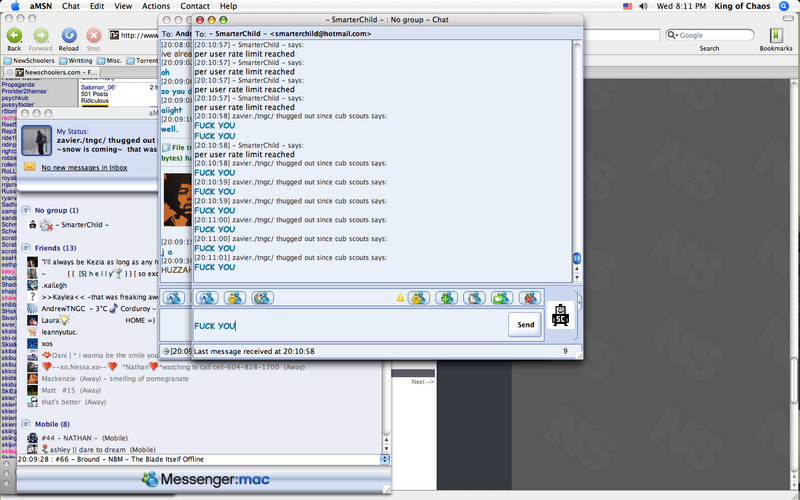Collapse the Mobile (8) group
Viewport: 800px width, 500px height.
pyautogui.click(x=25, y=424)
